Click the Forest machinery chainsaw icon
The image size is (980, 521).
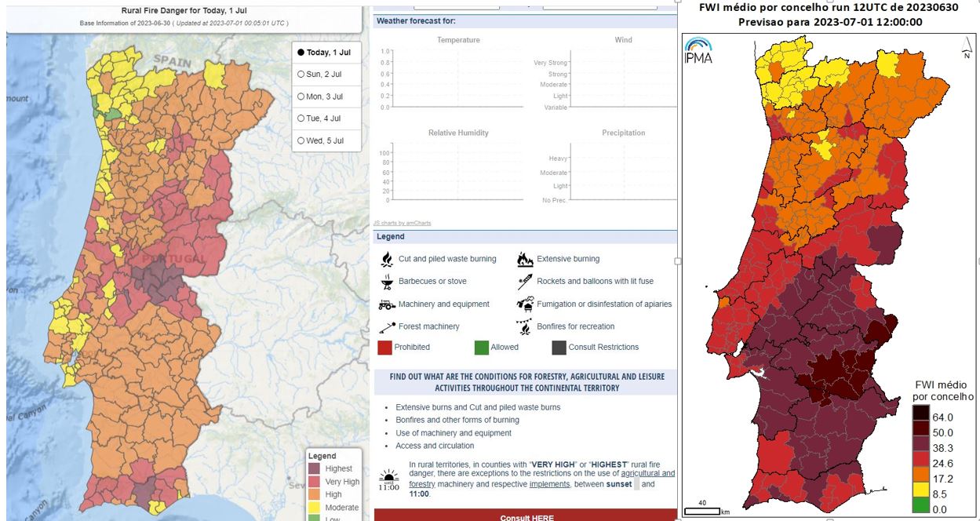[386, 326]
